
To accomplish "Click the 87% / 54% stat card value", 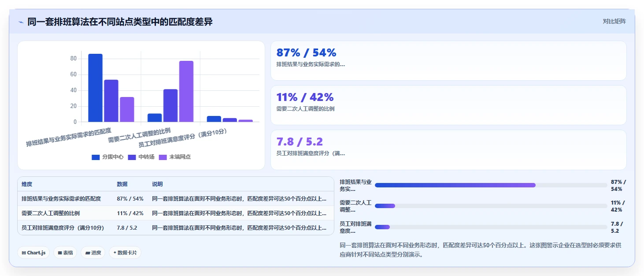I will click(306, 52).
